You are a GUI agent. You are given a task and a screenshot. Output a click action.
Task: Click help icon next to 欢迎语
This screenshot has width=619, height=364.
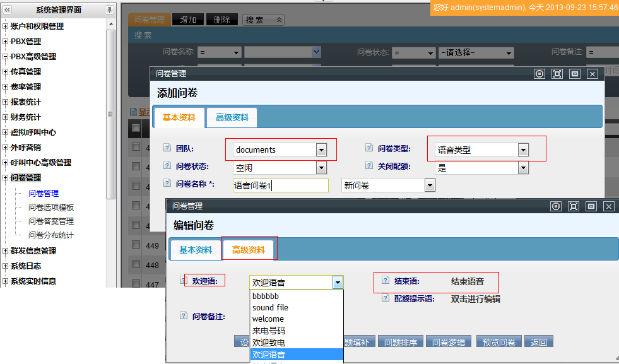[x=186, y=280]
